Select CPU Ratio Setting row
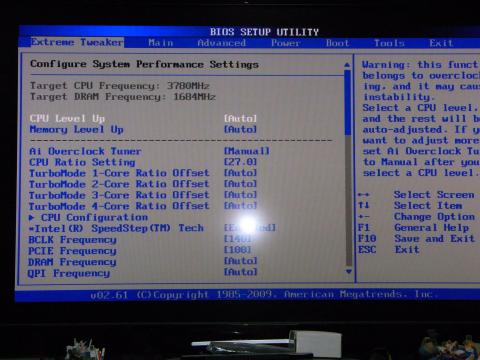 [x=82, y=162]
